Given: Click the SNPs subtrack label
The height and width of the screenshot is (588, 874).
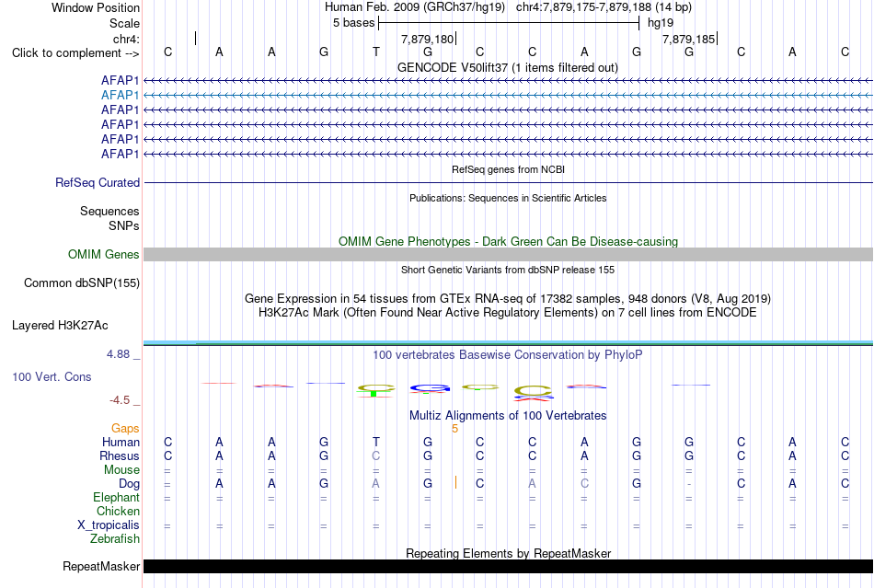Looking at the screenshot, I should (x=124, y=225).
